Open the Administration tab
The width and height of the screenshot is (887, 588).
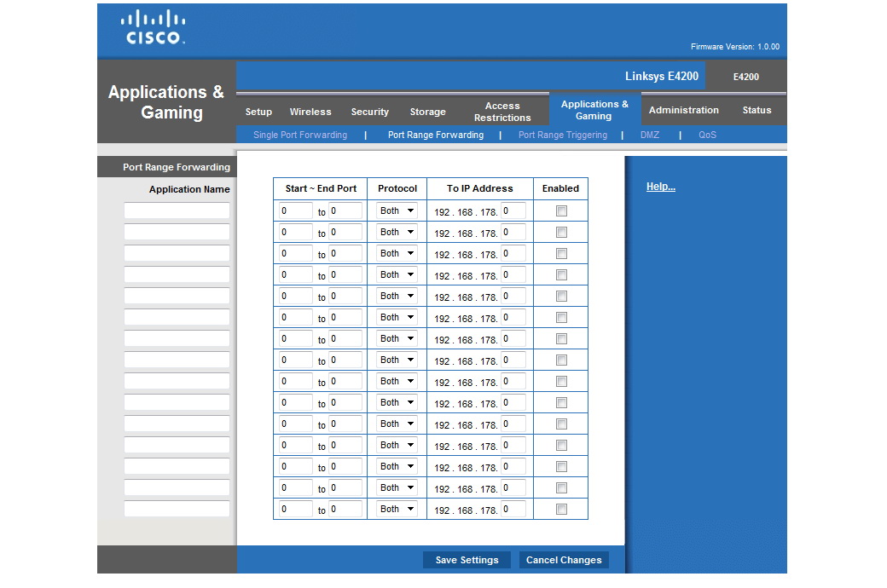click(x=683, y=110)
